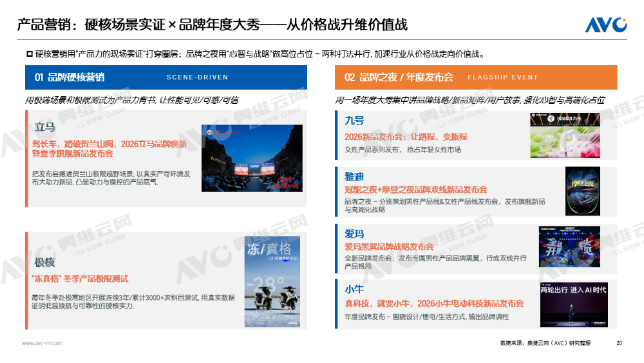Click the AVC logo in the corner
644x363 pixels.
(x=606, y=25)
